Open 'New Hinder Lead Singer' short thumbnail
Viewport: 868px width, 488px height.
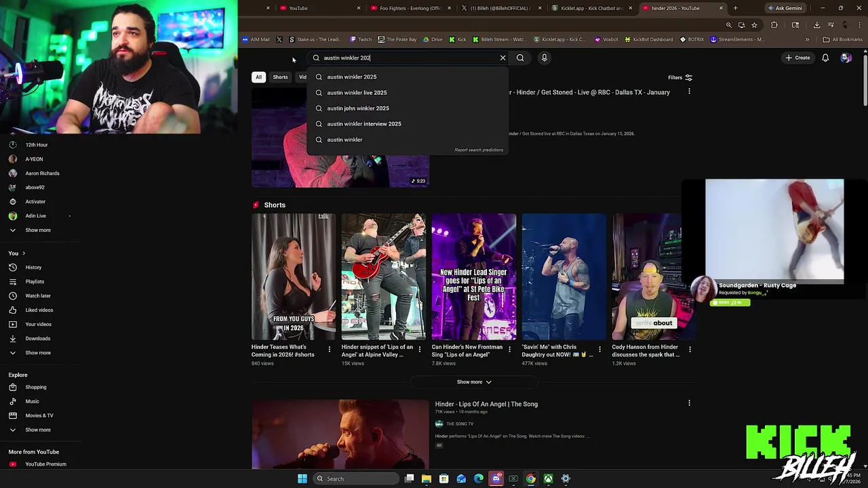point(473,277)
